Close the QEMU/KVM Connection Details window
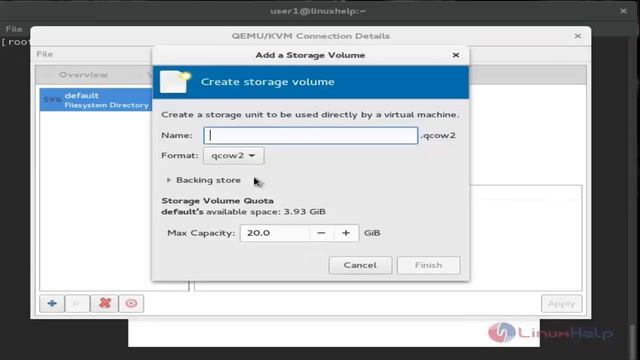Viewport: 640px width, 360px height. point(578,36)
